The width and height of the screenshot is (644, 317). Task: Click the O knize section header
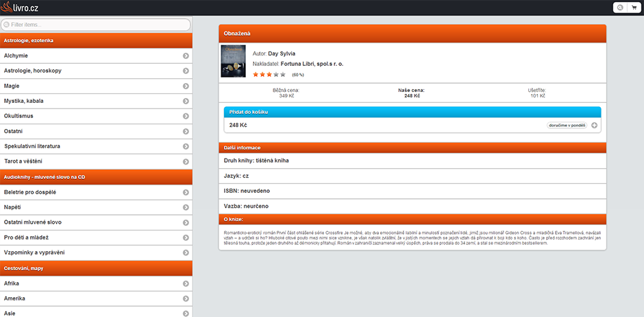[x=412, y=219]
